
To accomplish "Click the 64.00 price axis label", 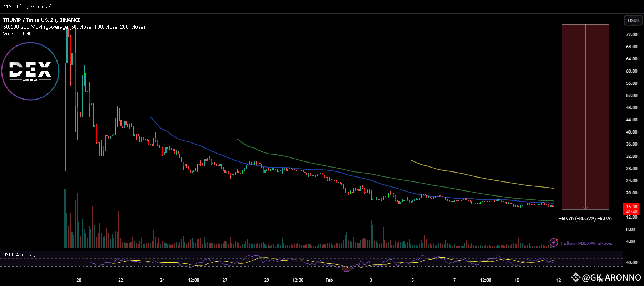I will 631,59.
